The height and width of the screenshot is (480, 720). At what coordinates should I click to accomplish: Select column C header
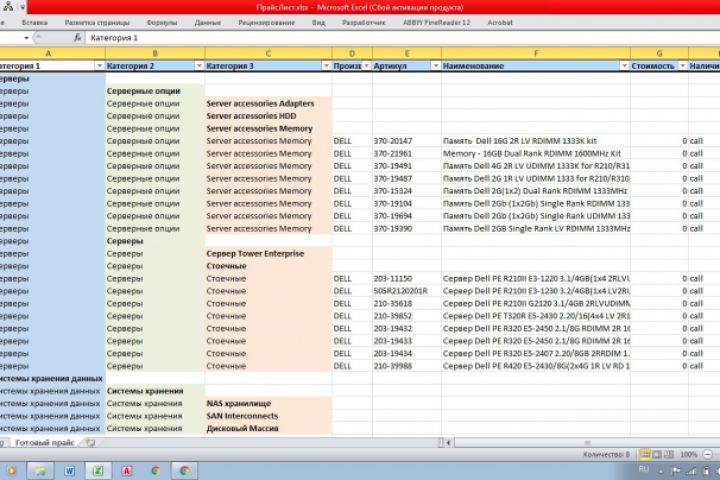[268, 53]
